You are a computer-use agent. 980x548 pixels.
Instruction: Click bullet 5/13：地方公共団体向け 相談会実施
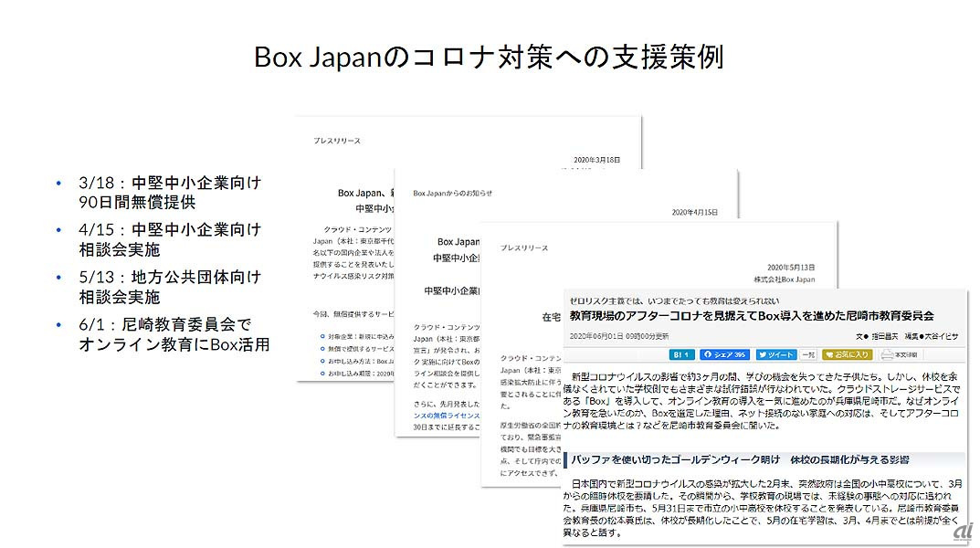tap(169, 287)
